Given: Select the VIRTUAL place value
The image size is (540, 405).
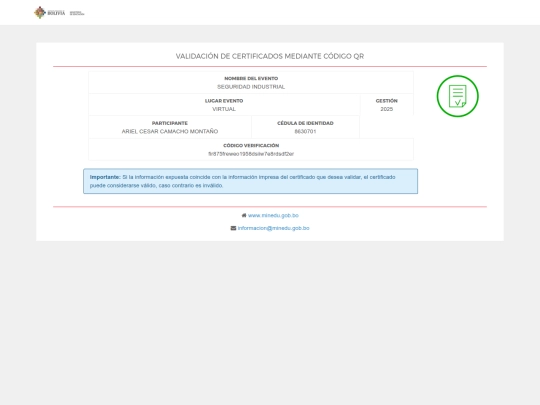Looking at the screenshot, I should tap(224, 109).
